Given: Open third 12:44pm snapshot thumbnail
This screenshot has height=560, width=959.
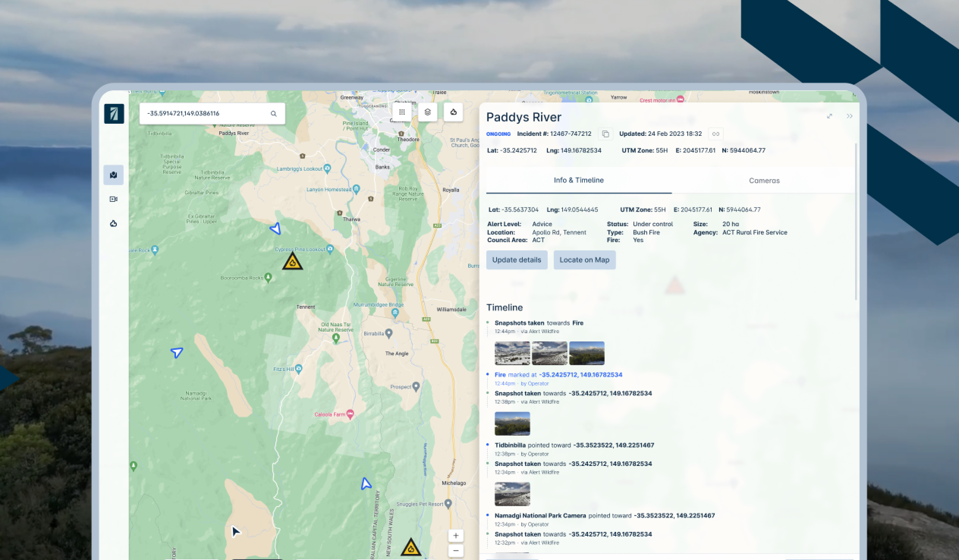Looking at the screenshot, I should pos(587,353).
